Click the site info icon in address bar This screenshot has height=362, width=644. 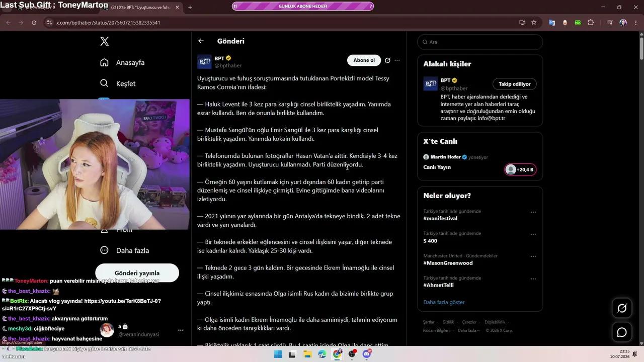pos(49,23)
